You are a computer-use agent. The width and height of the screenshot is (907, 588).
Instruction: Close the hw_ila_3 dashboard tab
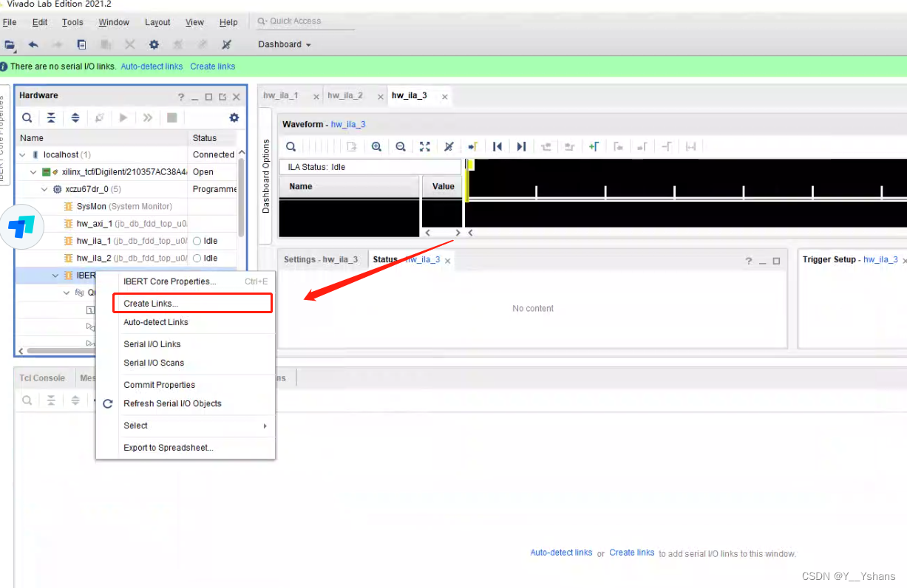click(444, 97)
